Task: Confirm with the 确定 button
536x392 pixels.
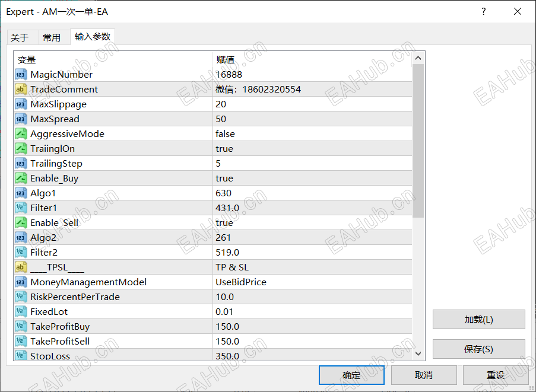Action: [x=351, y=375]
